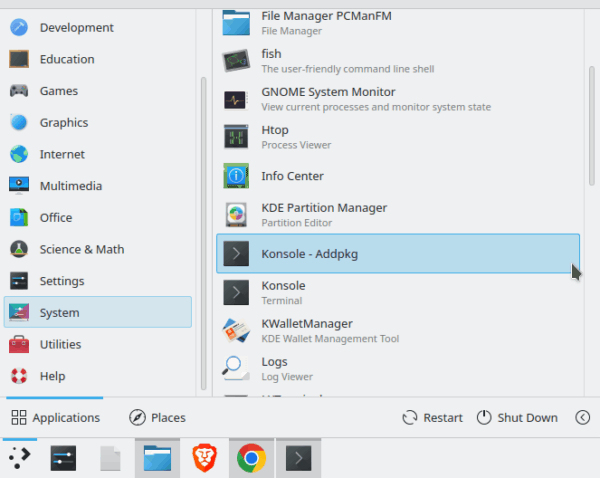Select the Education category
Viewport: 600px width, 478px height.
click(98, 59)
